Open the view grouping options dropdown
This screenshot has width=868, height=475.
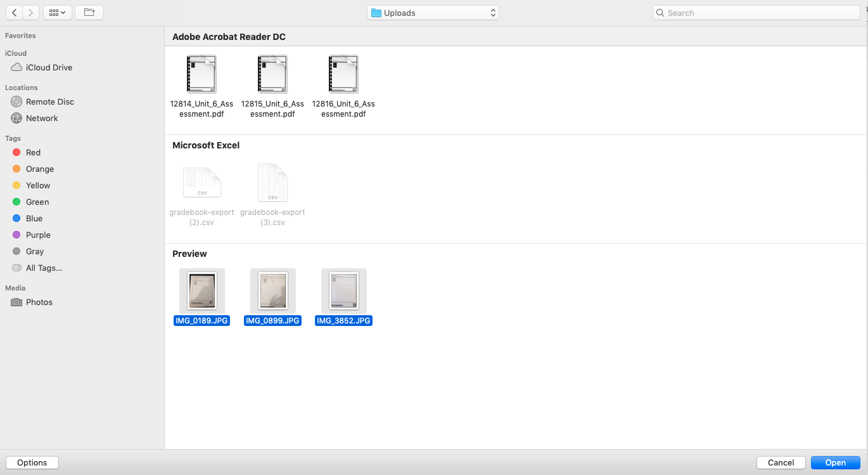57,13
